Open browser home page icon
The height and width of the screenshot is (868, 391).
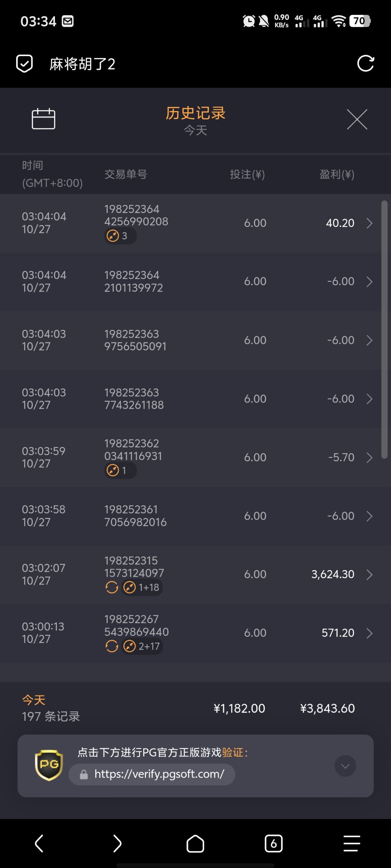click(195, 843)
